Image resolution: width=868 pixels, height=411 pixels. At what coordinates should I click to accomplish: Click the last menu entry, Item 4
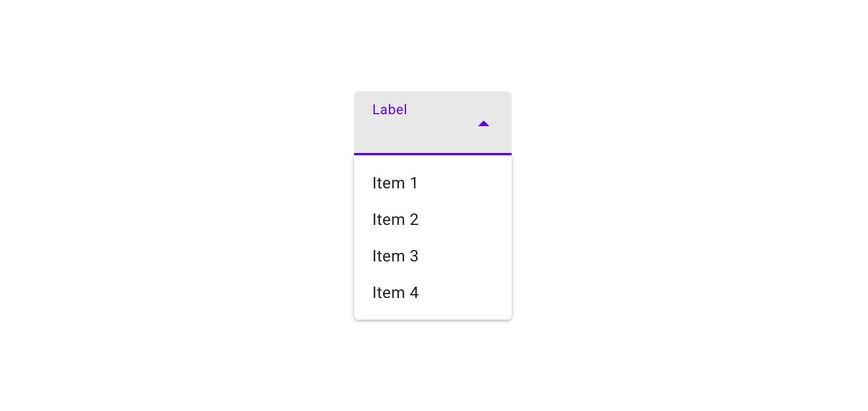[395, 293]
